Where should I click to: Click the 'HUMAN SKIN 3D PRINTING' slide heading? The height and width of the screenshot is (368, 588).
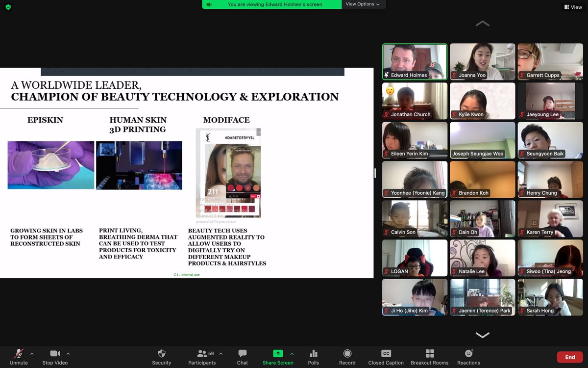coord(138,125)
